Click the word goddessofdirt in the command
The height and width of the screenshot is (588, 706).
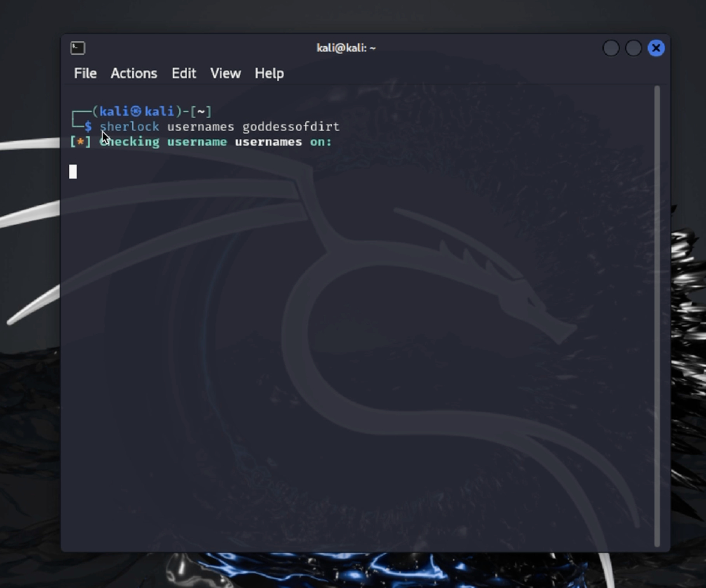pos(291,127)
